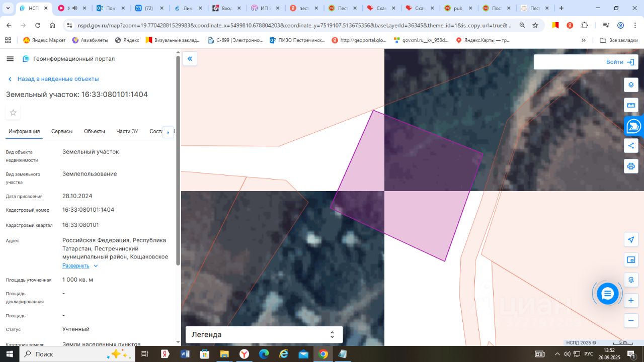This screenshot has width=644, height=362.
Task: Open the map layers panel
Action: 631,85
